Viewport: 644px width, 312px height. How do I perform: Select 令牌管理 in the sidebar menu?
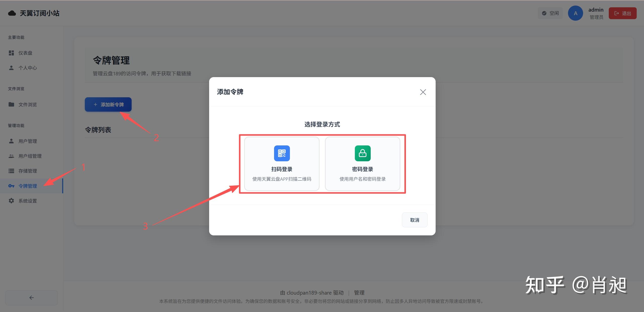pyautogui.click(x=28, y=186)
